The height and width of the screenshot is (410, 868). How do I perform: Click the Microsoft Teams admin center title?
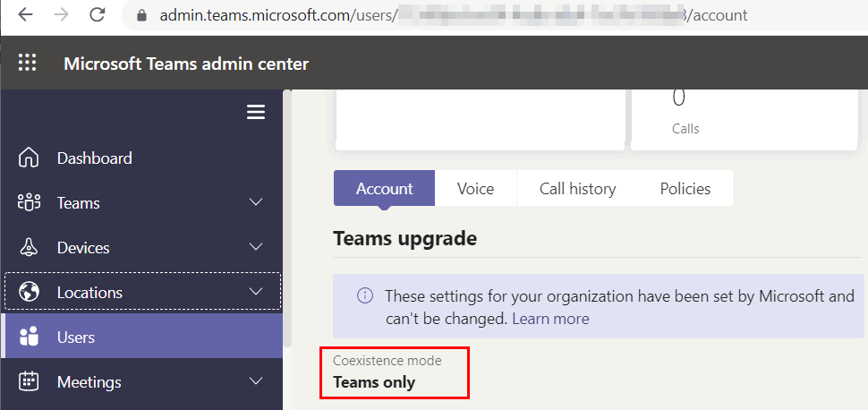(x=186, y=64)
